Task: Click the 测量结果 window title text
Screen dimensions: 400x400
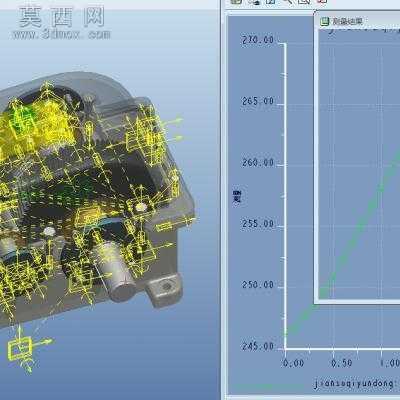Action: [x=347, y=22]
